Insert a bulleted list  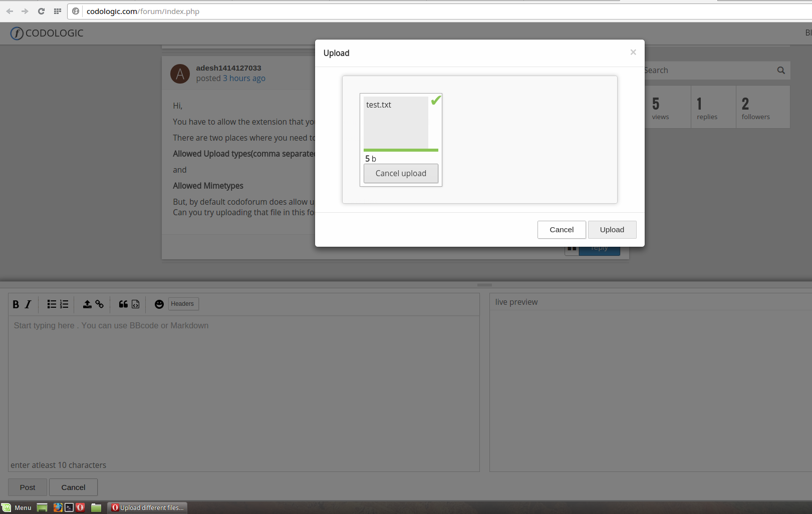pyautogui.click(x=52, y=304)
